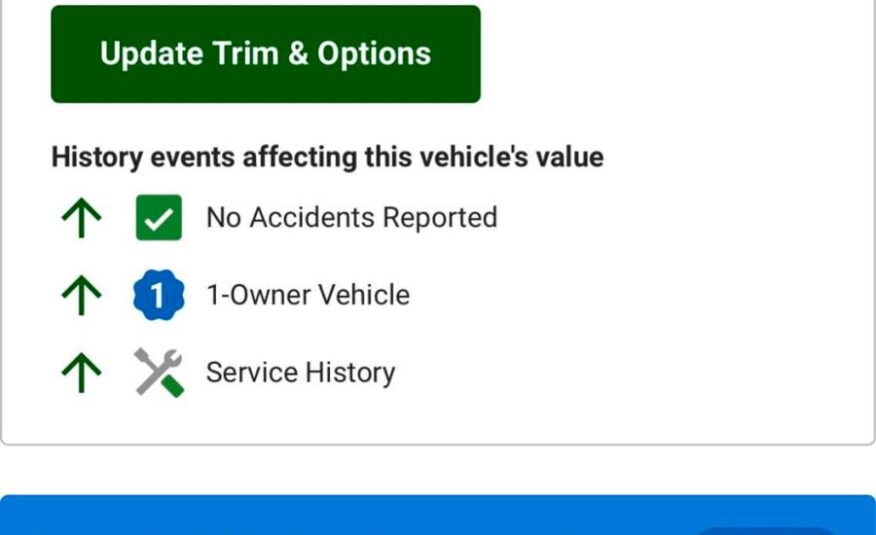
Task: Open the Service History text
Action: click(x=300, y=373)
